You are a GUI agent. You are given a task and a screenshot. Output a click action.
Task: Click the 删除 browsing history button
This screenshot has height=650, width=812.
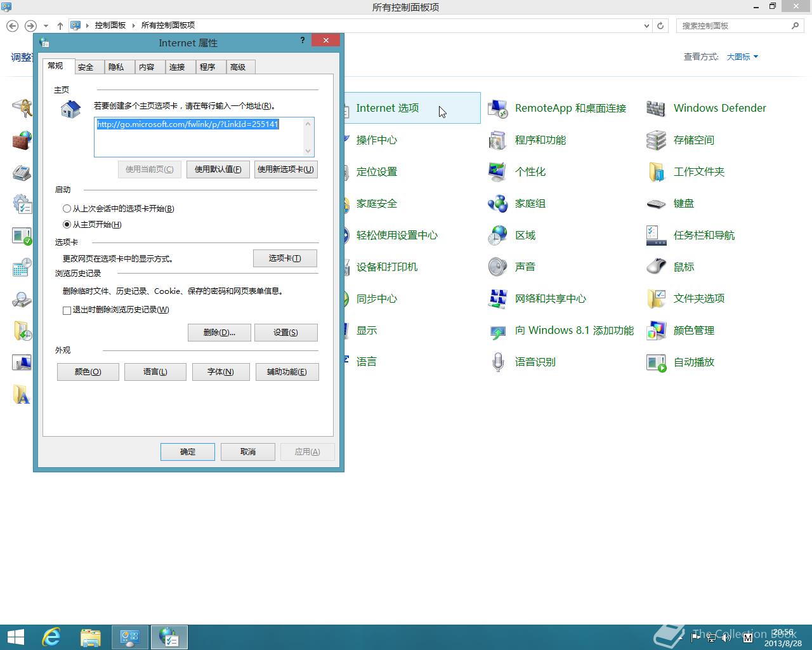point(219,333)
